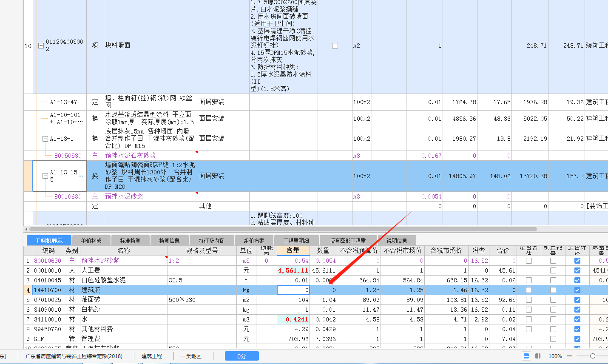Viewport: 608px width, 364px height.
Task: Click the 0.4241 含量 value for 水
Action: [x=293, y=319]
